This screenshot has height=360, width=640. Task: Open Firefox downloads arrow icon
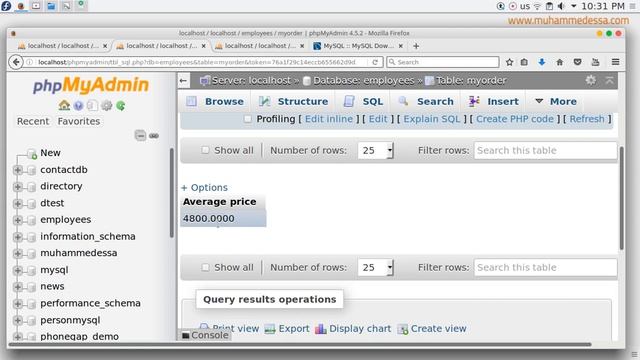(542, 62)
